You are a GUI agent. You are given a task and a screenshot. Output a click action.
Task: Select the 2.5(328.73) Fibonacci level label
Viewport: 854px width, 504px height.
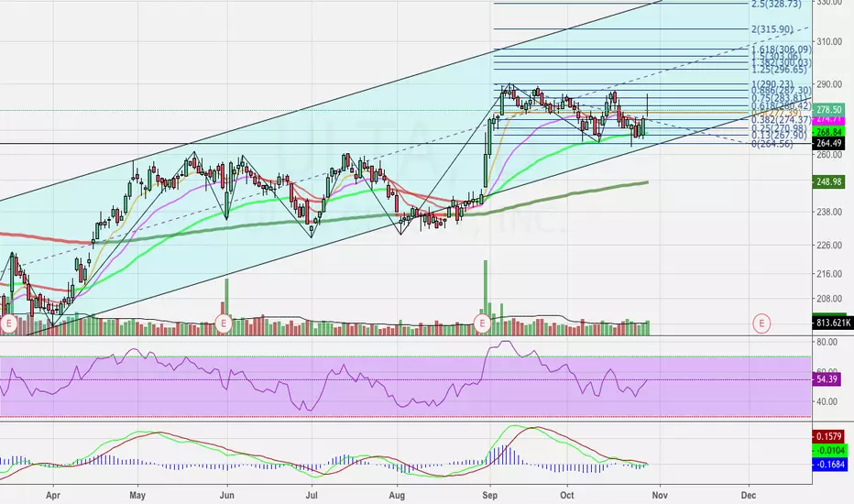coord(776,4)
